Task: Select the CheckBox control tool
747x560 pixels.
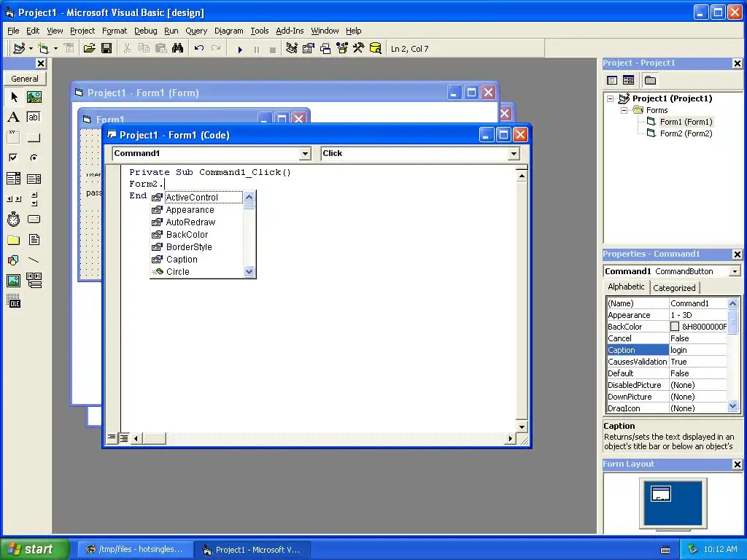Action: (14, 157)
